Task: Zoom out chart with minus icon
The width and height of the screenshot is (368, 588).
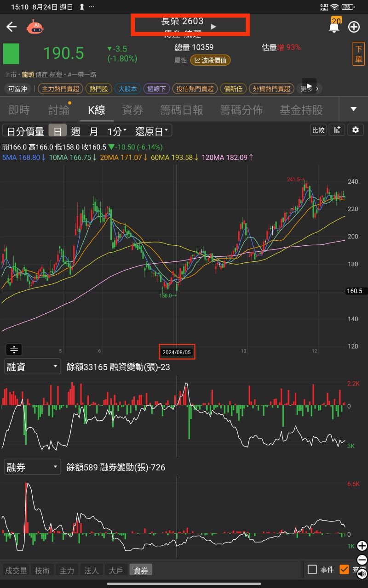Action: point(362,560)
